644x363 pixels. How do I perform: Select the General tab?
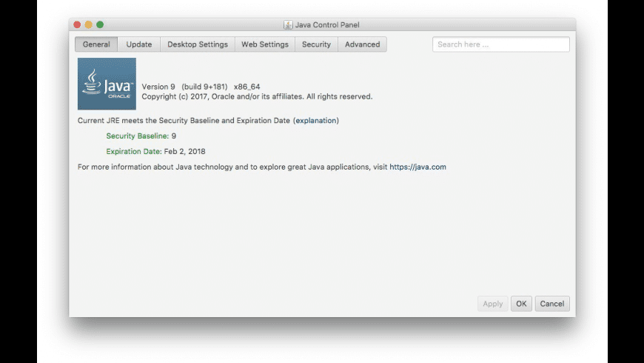(96, 44)
